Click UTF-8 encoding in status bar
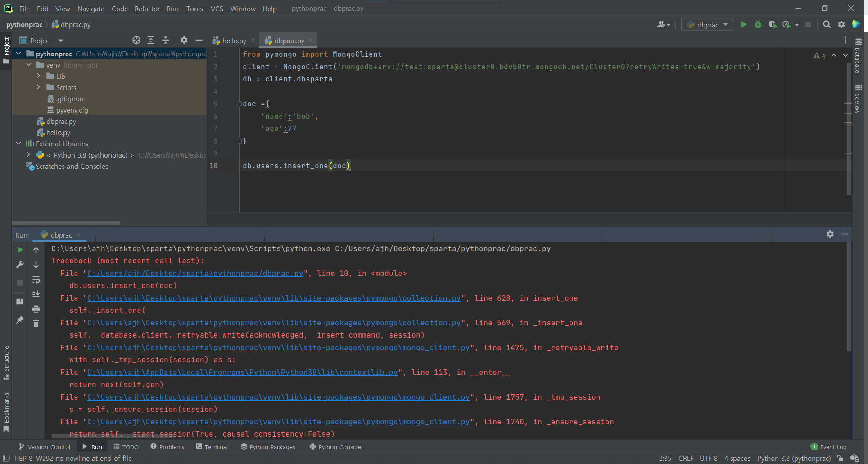This screenshot has width=868, height=464. tap(709, 458)
